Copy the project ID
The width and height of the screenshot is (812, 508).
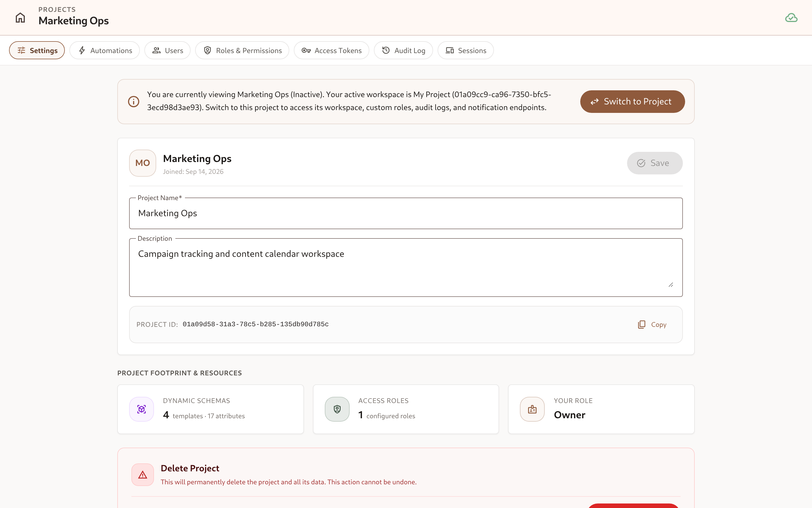652,325
